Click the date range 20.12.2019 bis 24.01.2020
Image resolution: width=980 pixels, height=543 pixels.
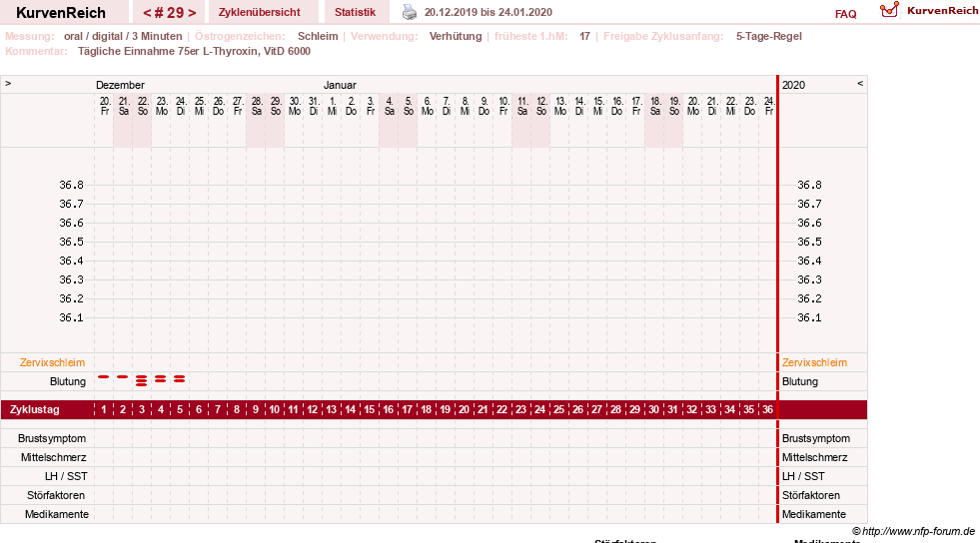489,12
